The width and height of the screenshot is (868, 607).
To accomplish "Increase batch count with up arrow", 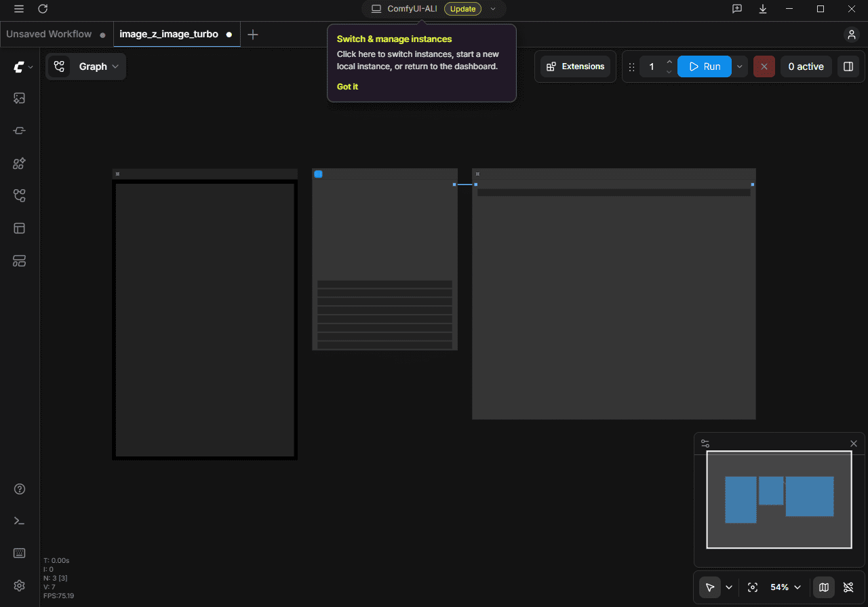I will [x=669, y=62].
